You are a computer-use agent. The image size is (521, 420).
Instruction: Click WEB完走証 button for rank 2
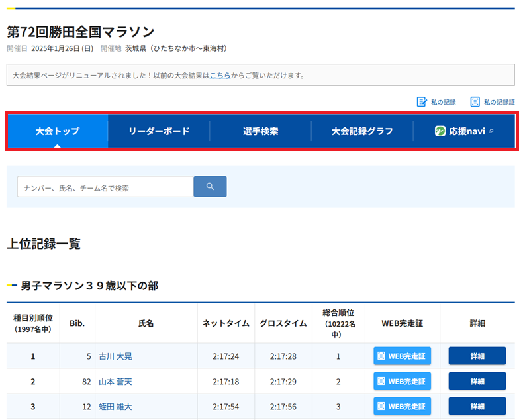402,382
